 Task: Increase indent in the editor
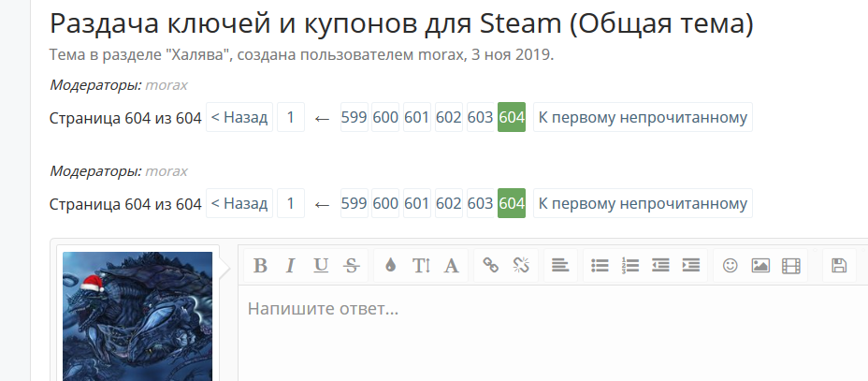pos(691,266)
